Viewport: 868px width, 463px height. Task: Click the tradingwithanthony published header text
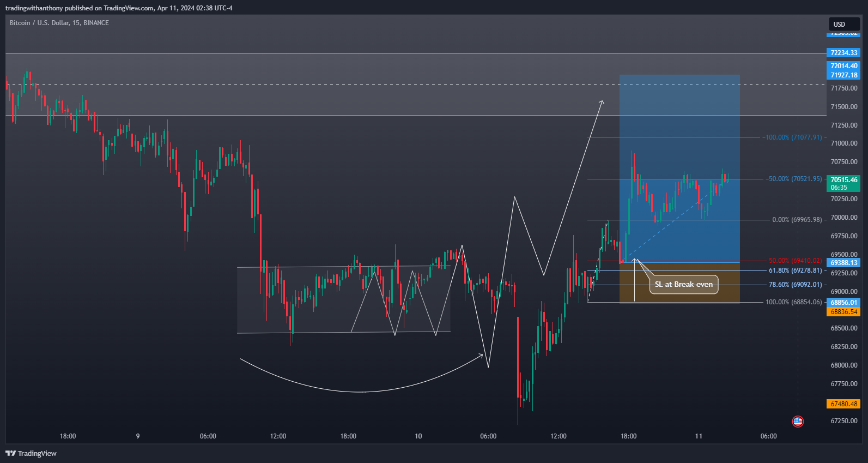pos(119,8)
